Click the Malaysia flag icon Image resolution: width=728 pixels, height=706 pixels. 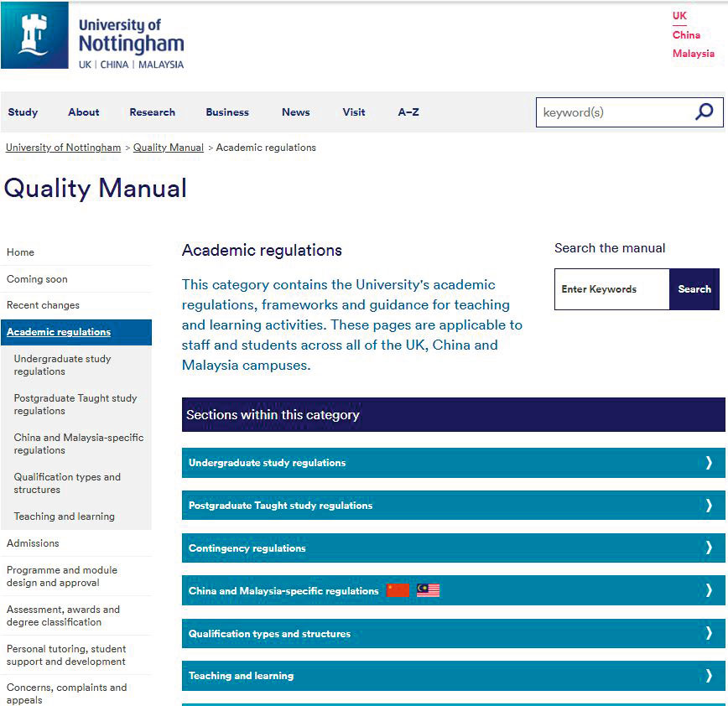pos(428,590)
